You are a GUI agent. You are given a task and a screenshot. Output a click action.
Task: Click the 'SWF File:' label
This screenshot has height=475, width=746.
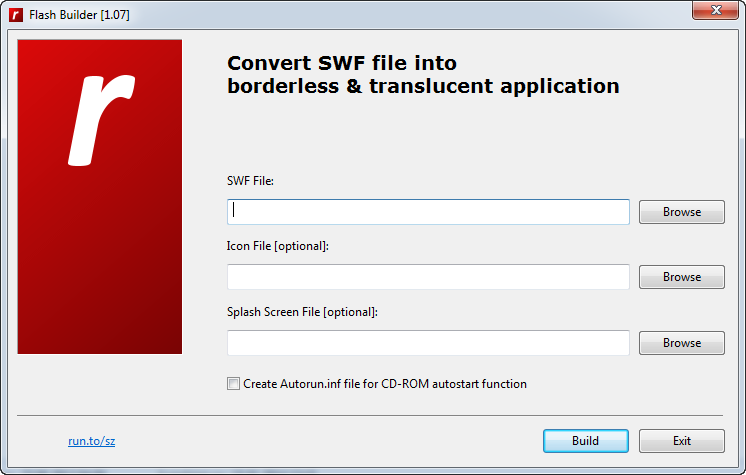click(x=250, y=181)
